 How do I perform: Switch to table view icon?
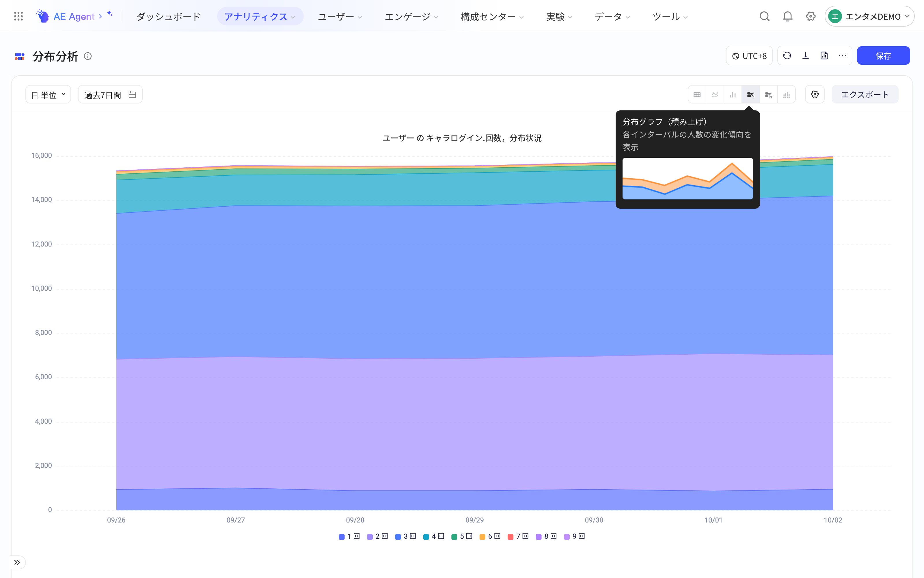[x=697, y=95]
